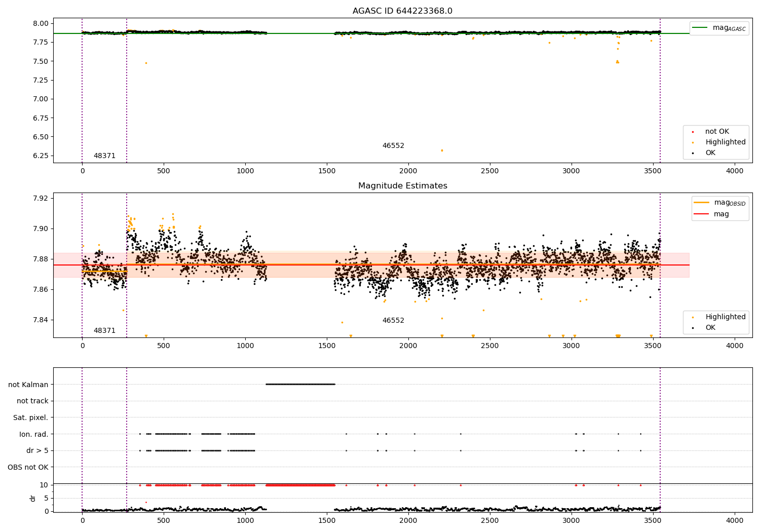Click the 'OK' legend entry in top plot
Viewport: 760px width, 532px height.
[x=705, y=153]
